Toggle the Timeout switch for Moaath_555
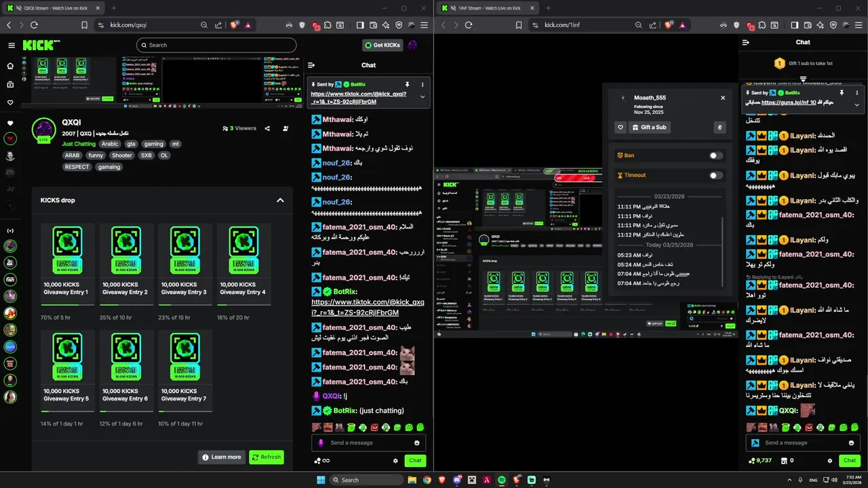868x488 pixels. [x=715, y=176]
